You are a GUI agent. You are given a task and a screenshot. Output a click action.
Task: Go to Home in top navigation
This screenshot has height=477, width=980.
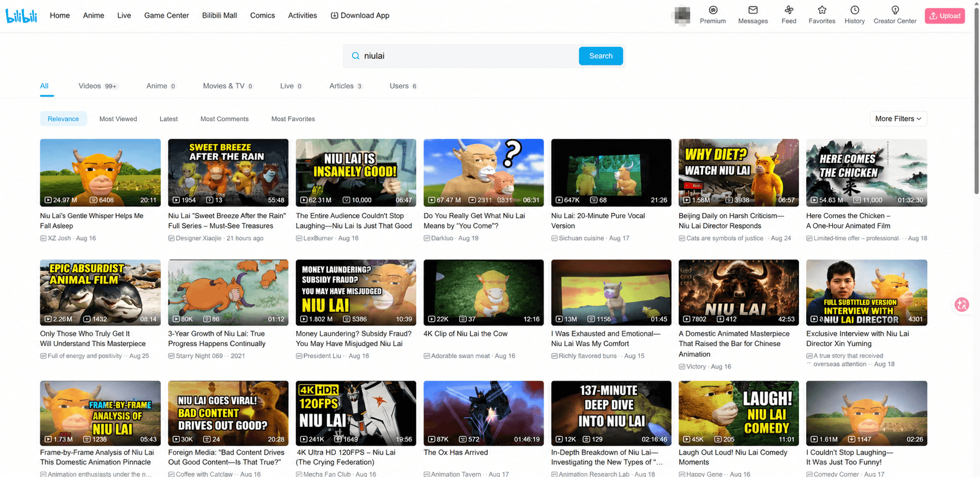[60, 15]
